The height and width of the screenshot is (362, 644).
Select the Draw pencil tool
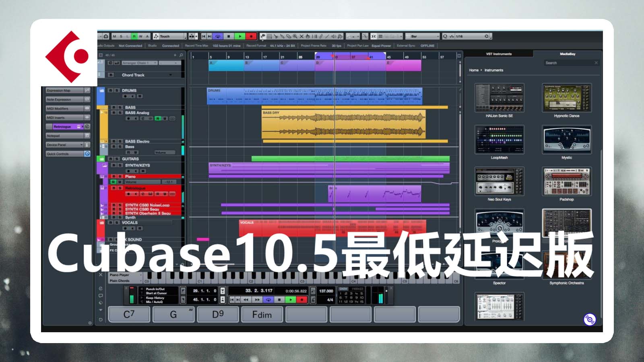pos(320,36)
